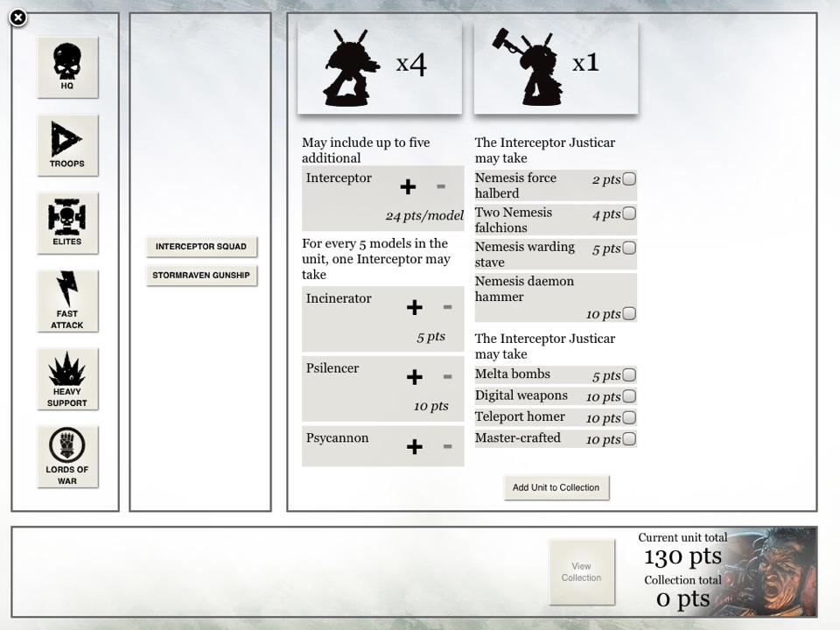This screenshot has width=840, height=630.
Task: Add a Psilencer with the plus
Action: (x=414, y=376)
